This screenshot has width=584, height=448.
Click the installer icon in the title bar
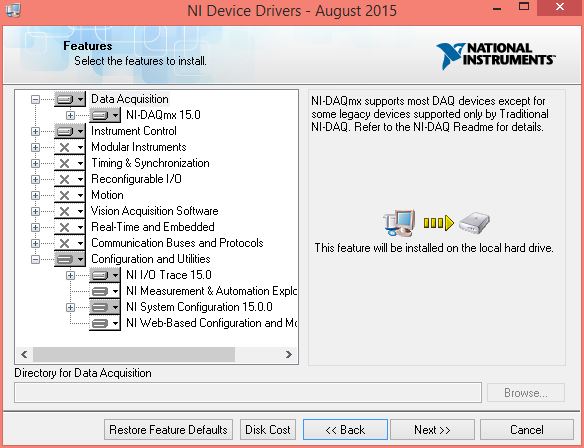(14, 9)
